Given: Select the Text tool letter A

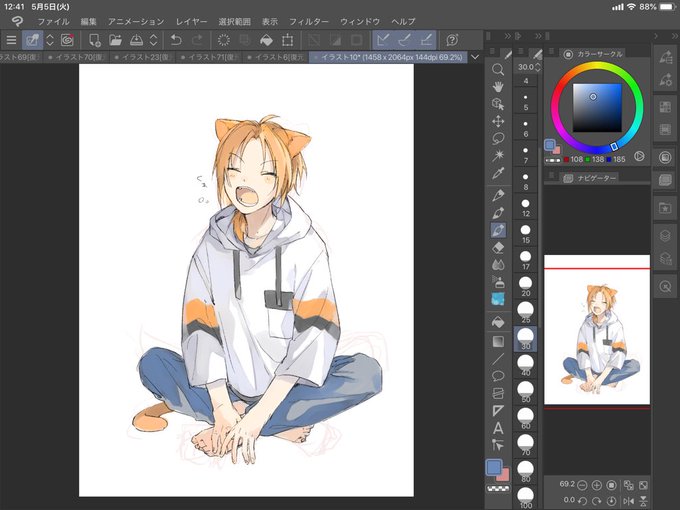Looking at the screenshot, I should tap(498, 428).
